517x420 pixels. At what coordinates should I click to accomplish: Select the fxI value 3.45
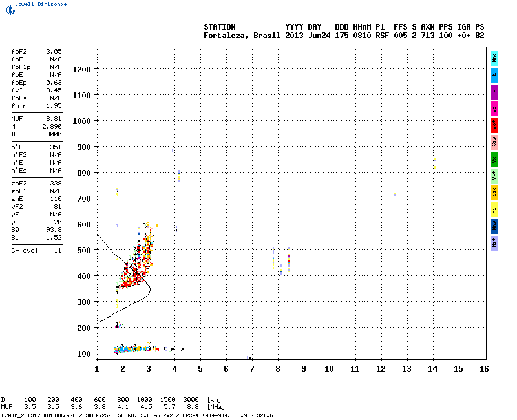(54, 90)
